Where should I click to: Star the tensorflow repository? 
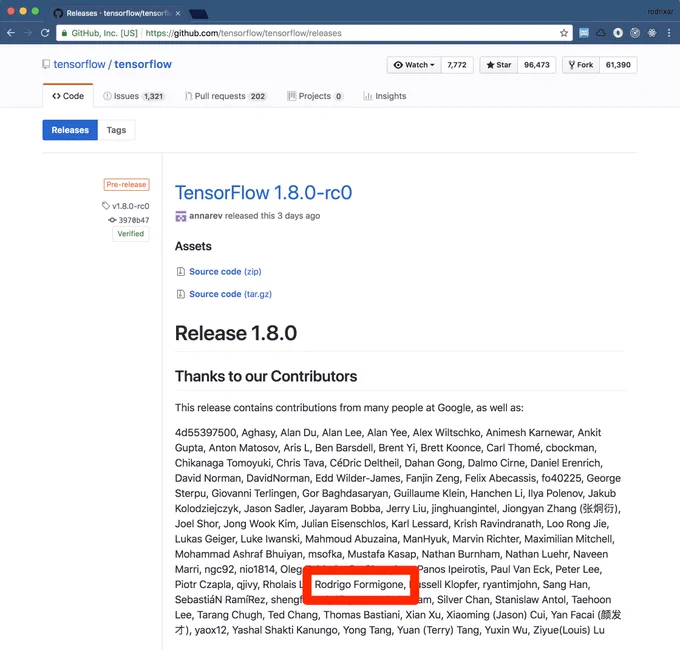click(499, 65)
